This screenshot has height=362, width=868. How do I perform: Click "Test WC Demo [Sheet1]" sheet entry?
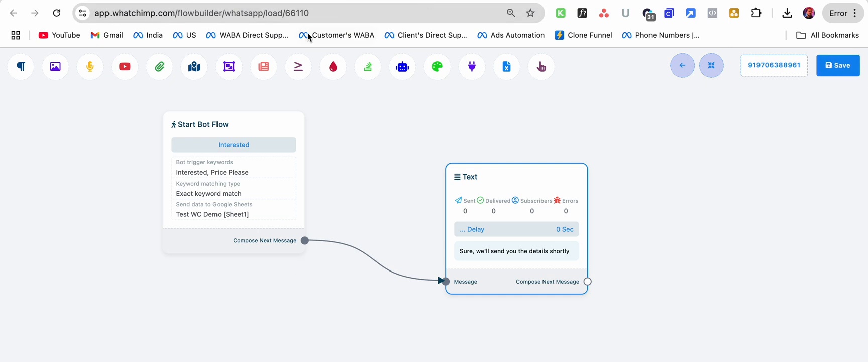pyautogui.click(x=212, y=214)
